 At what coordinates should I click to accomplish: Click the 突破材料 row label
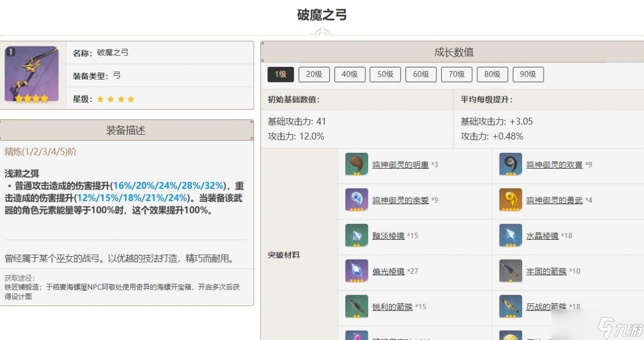click(284, 255)
